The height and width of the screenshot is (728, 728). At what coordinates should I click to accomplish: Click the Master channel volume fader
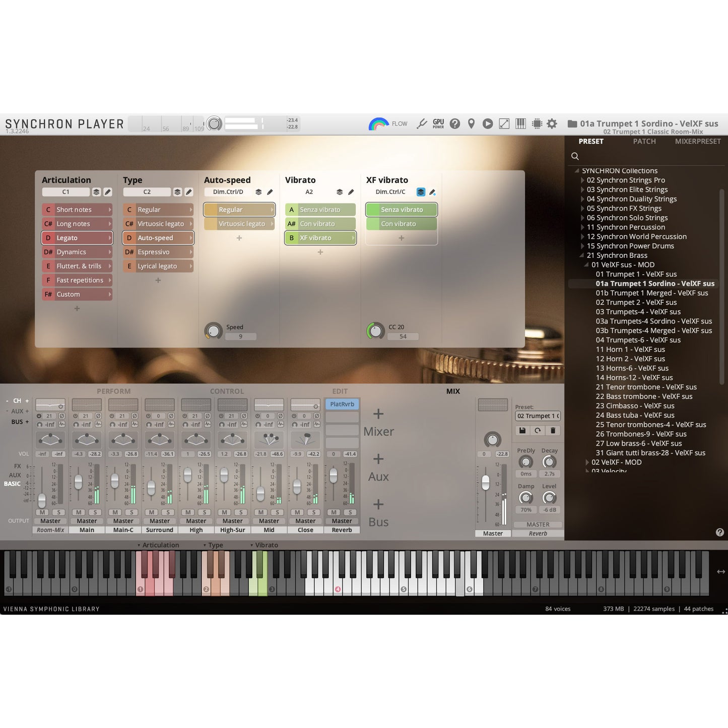coord(486,483)
